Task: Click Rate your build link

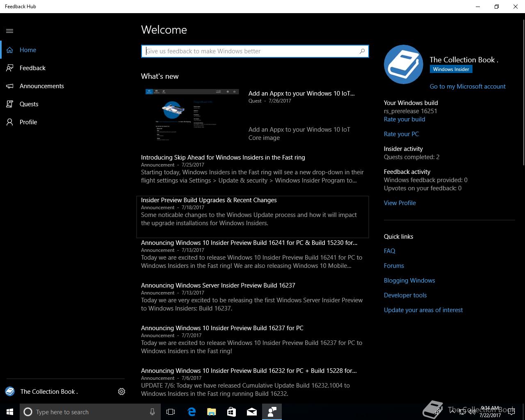Action: (x=404, y=119)
